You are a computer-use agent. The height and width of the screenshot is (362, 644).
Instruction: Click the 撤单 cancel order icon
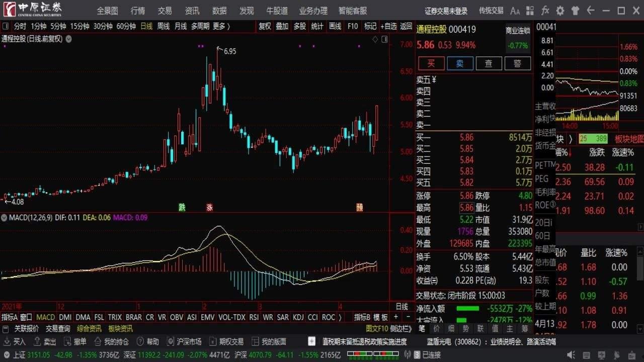[x=67, y=341]
